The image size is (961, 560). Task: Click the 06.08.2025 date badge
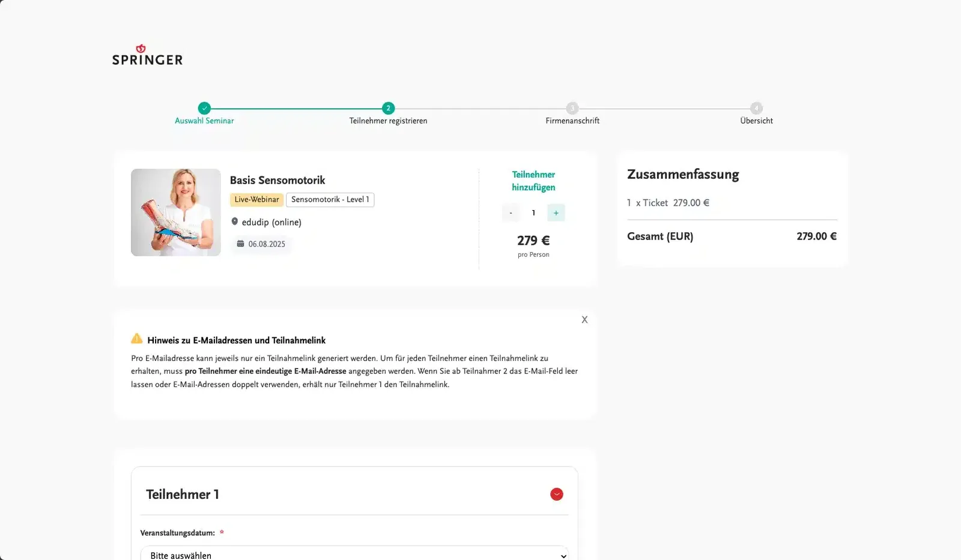[261, 244]
